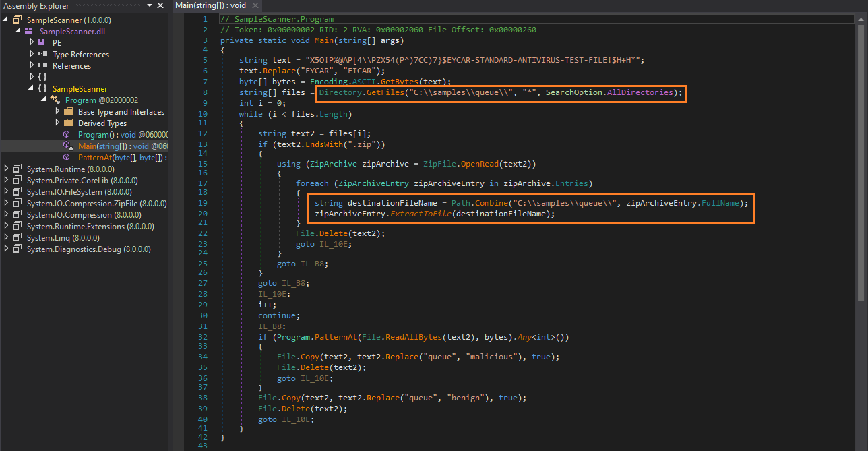Expand the System.IO.Compression.ZipFile assembly
This screenshot has height=451, width=868.
point(7,204)
